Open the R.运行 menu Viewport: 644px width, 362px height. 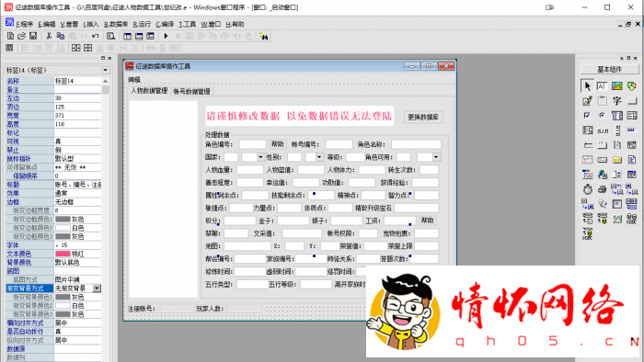coord(142,24)
